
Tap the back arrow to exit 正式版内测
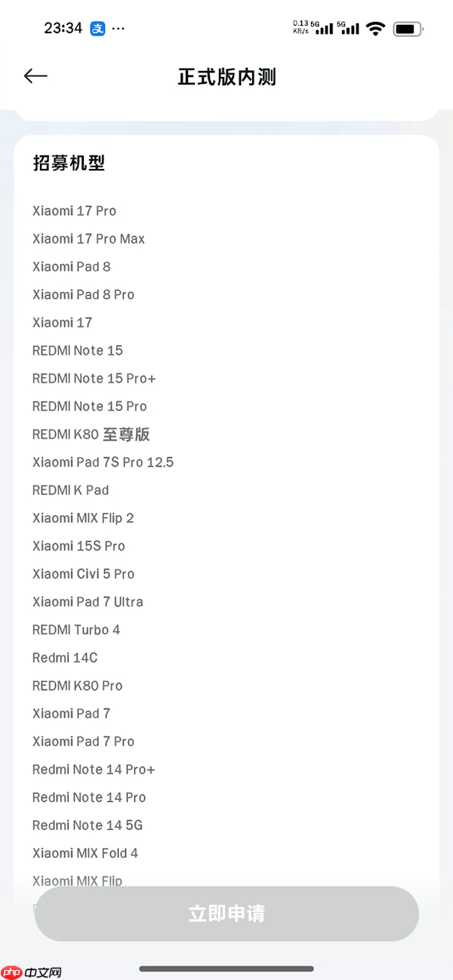tap(35, 75)
